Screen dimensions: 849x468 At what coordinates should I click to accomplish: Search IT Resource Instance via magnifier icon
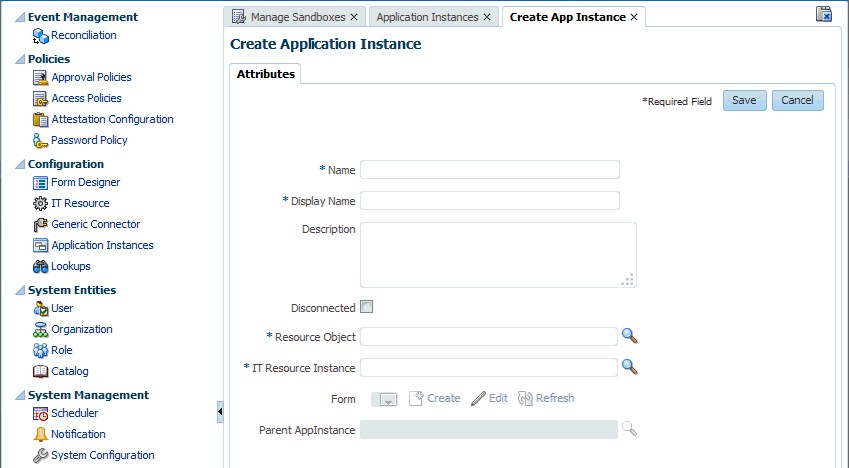[x=629, y=367]
